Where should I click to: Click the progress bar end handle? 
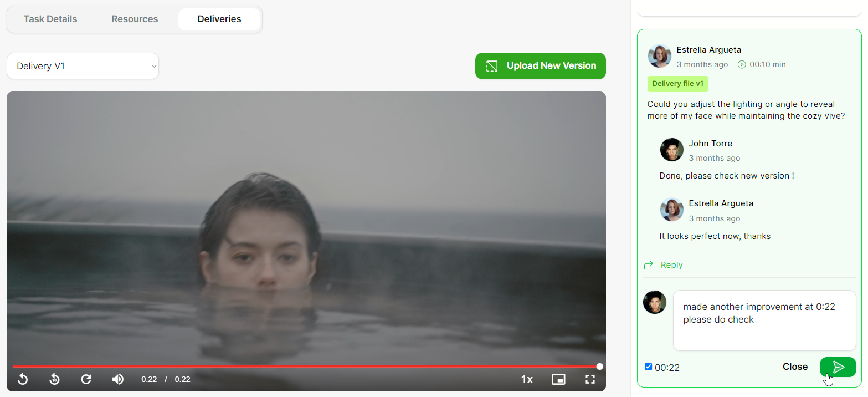(x=600, y=367)
